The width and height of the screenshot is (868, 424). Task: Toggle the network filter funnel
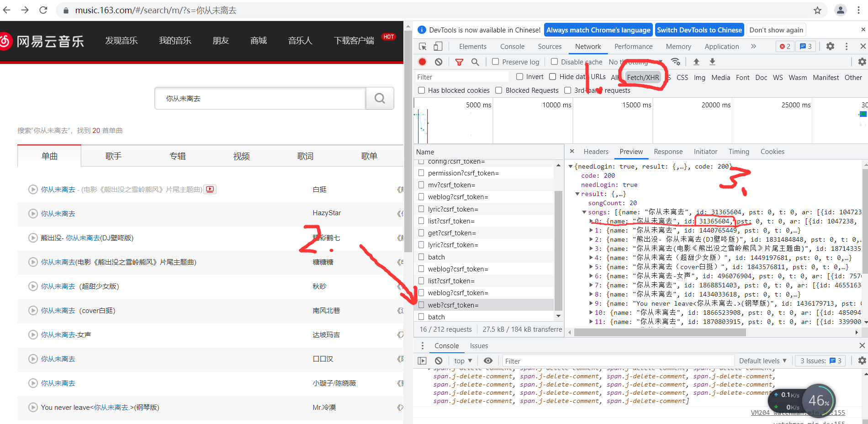tap(459, 62)
